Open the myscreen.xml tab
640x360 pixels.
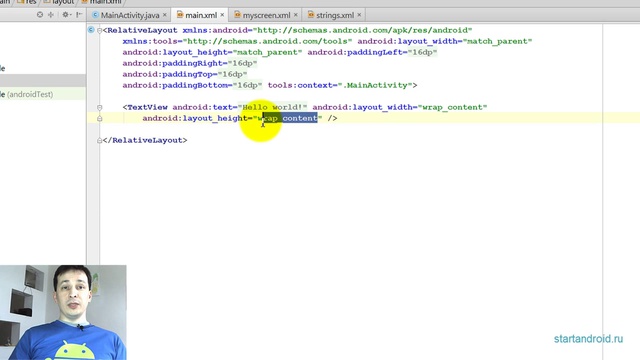266,15
